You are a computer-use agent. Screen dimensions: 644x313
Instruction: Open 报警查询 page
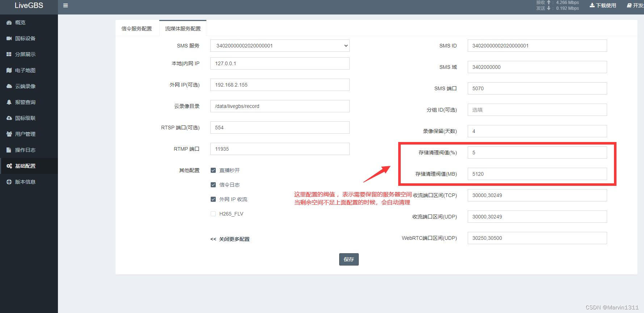29,102
